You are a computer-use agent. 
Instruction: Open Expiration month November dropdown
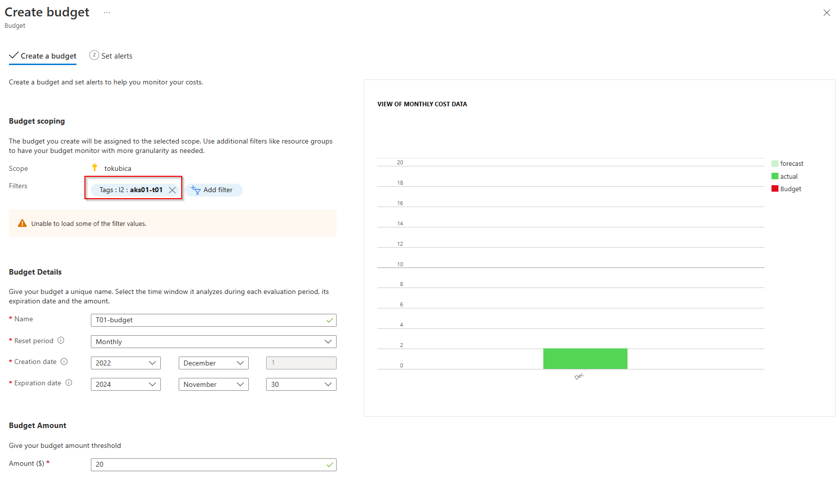213,384
